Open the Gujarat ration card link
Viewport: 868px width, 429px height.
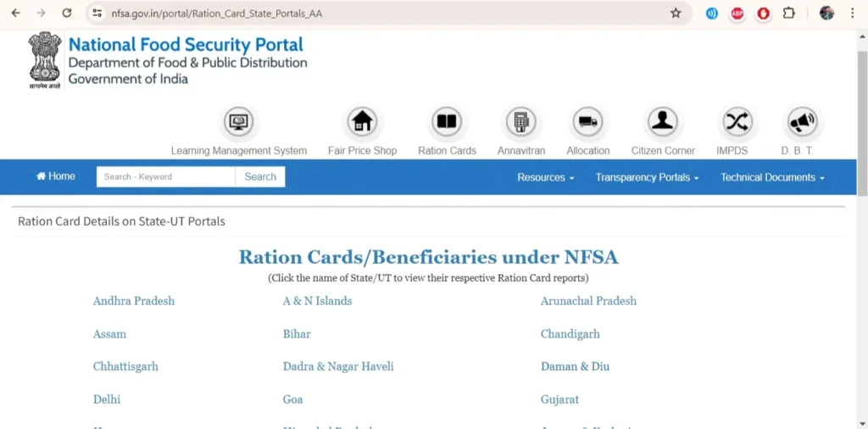pyautogui.click(x=559, y=399)
